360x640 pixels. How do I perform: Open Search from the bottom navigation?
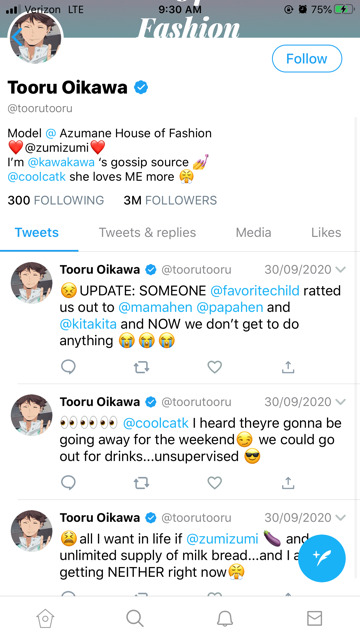pyautogui.click(x=135, y=618)
